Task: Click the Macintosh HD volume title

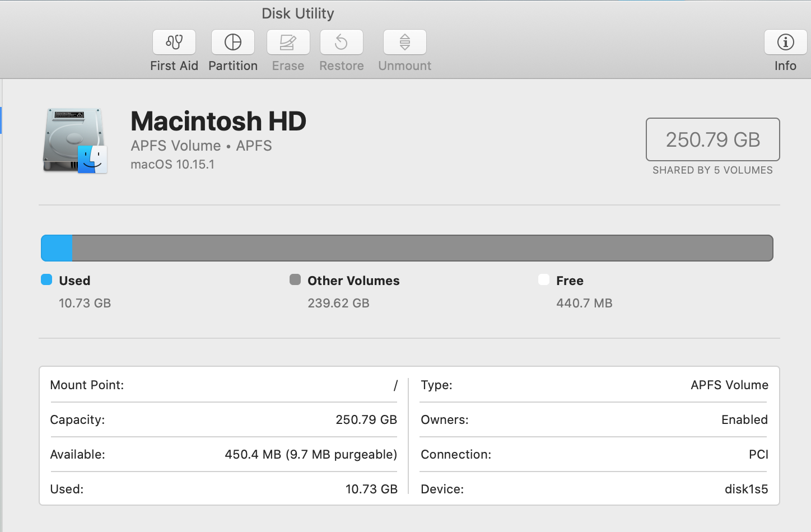Action: tap(218, 121)
